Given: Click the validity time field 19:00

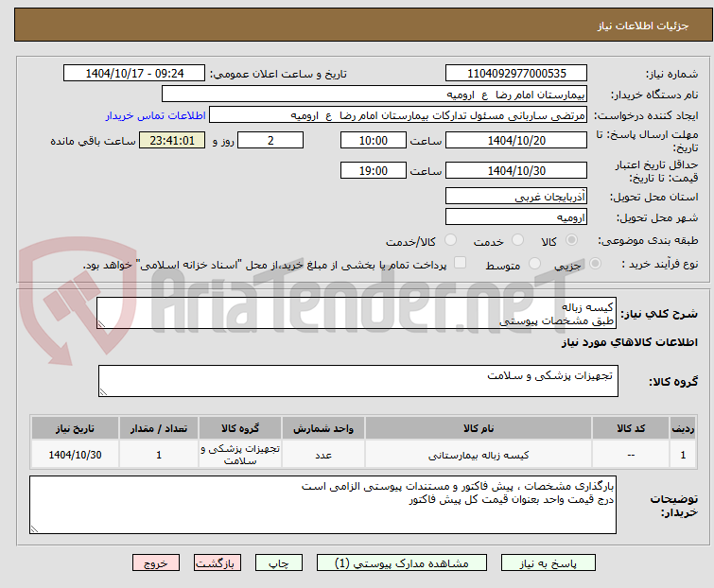Looking at the screenshot, I should click(x=374, y=171).
